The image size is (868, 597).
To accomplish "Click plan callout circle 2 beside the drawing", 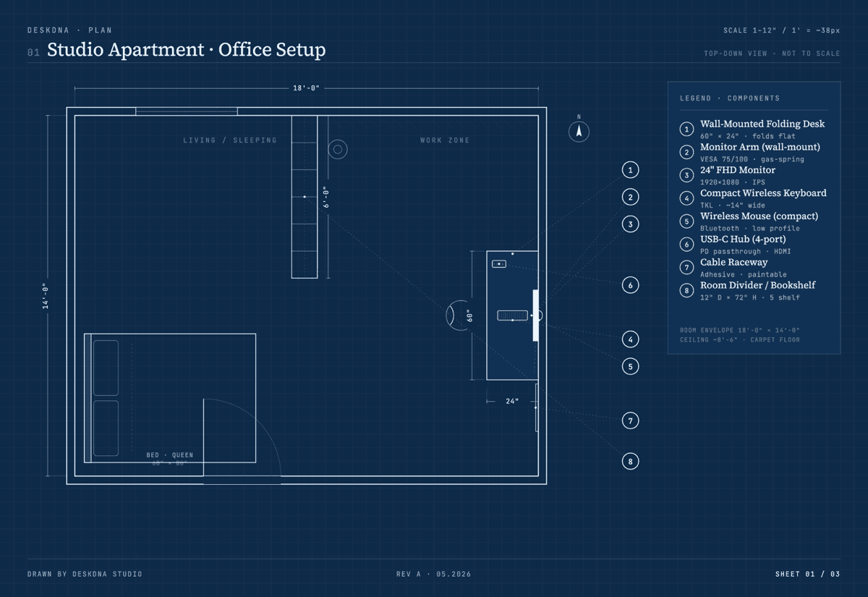I will click(x=630, y=197).
